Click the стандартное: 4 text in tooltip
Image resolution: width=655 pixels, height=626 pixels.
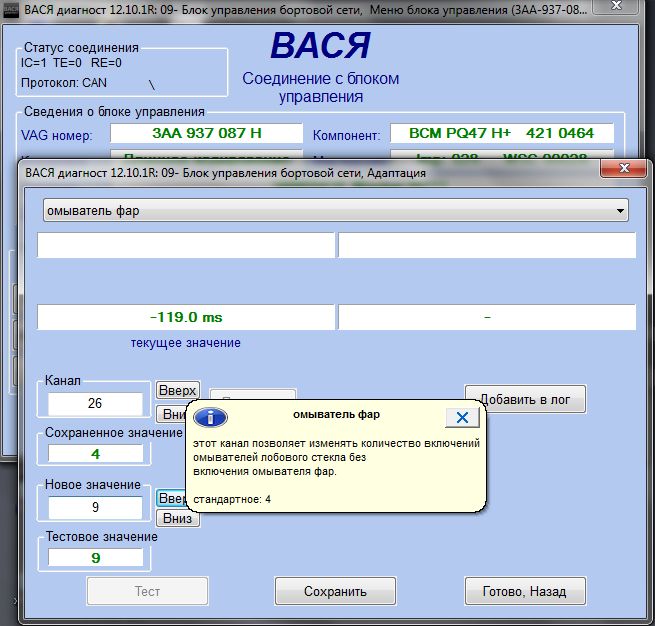232,499
